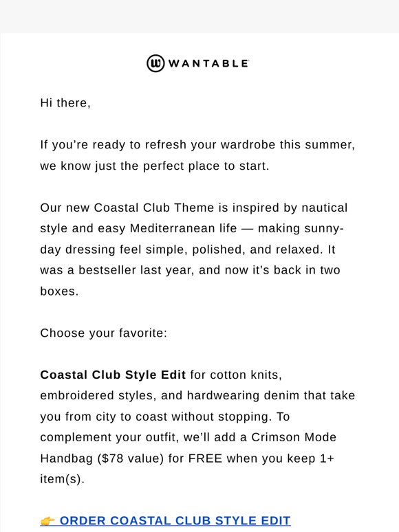Viewport: 399px width, 532px height.
Task: Click the "Crimson Mode" product name
Action: [x=293, y=437]
